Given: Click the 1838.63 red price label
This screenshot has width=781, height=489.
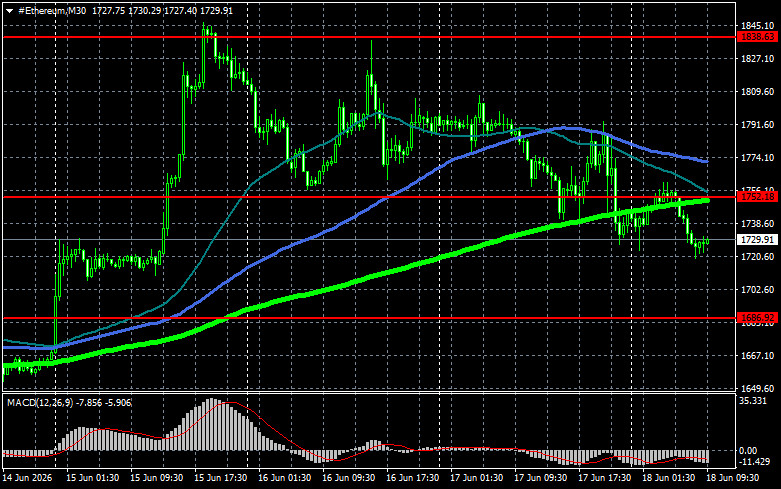Looking at the screenshot, I should [757, 37].
